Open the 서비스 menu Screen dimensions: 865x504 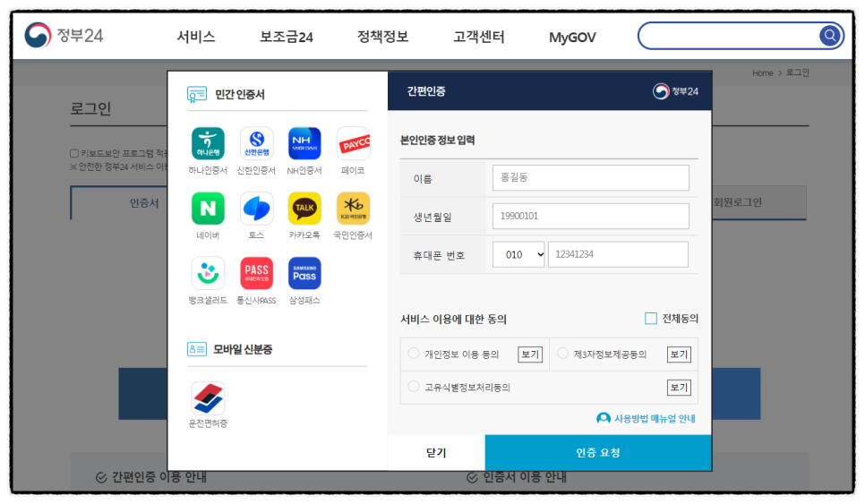(196, 37)
